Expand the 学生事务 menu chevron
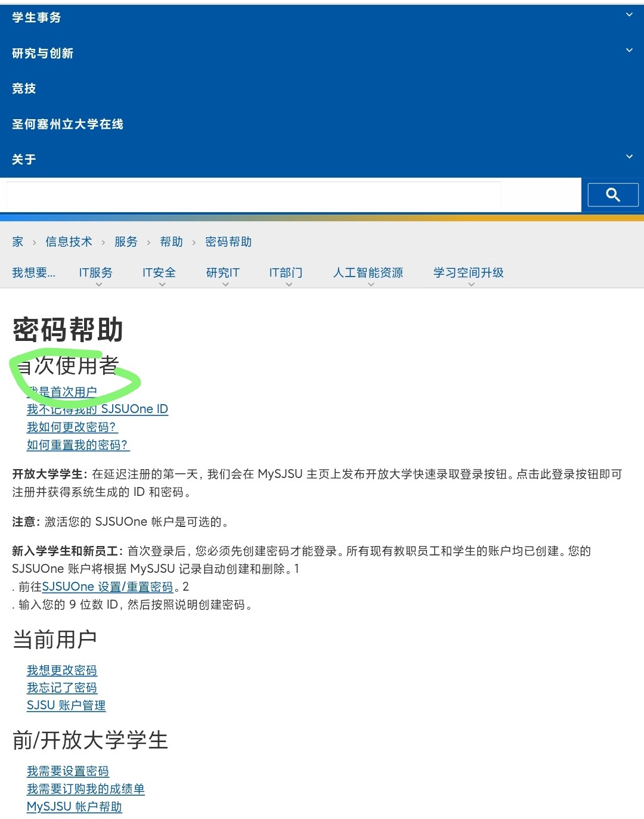 pos(628,15)
